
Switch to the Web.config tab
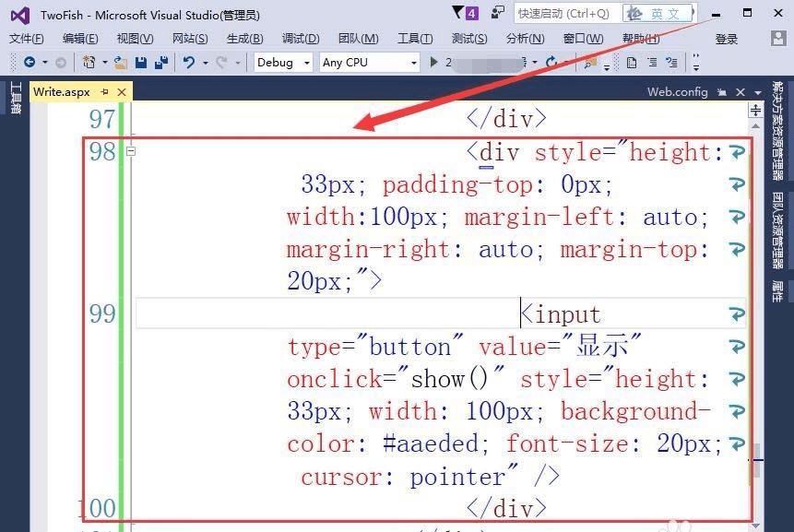click(x=677, y=92)
